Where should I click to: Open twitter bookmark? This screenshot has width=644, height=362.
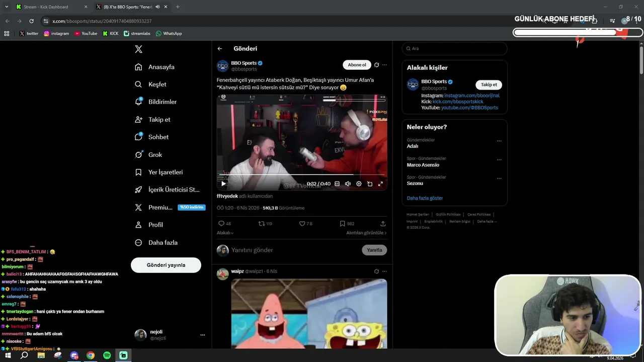[x=29, y=34]
